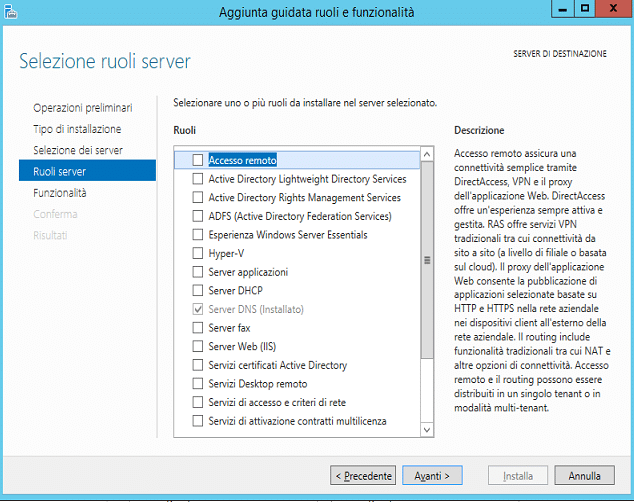Select Server applicazioni label
This screenshot has width=634, height=502.
click(x=248, y=272)
